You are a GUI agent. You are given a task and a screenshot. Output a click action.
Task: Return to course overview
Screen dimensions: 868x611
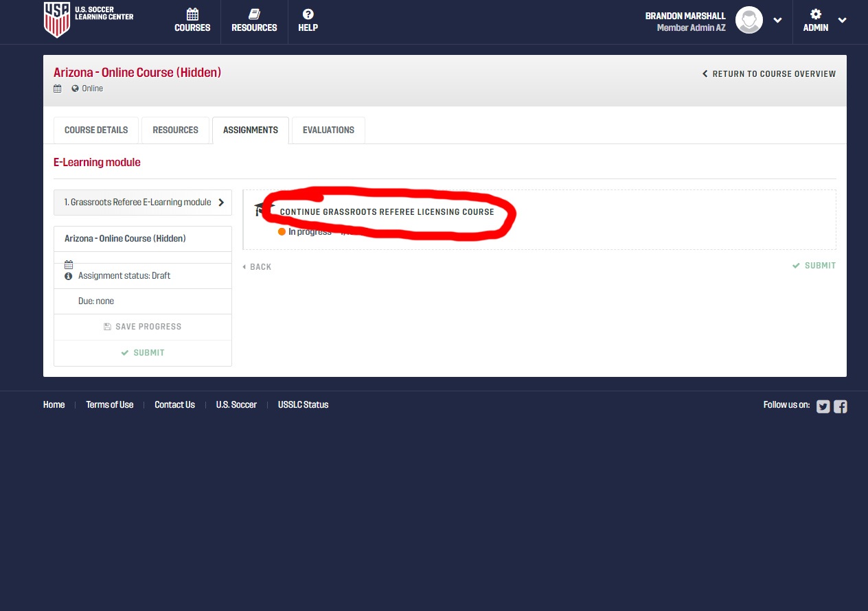coord(769,73)
